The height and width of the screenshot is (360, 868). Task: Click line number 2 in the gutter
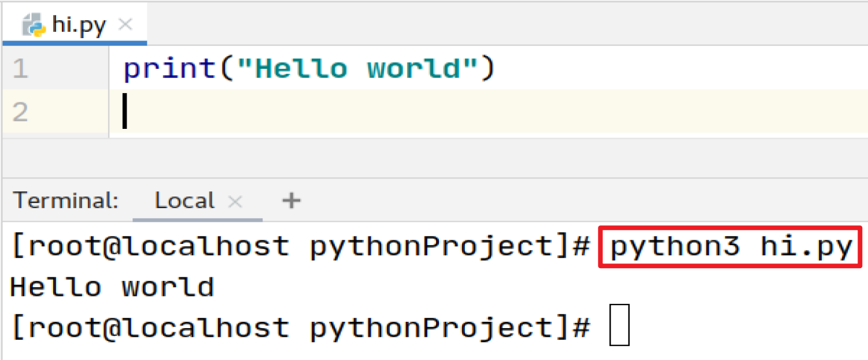tap(20, 112)
